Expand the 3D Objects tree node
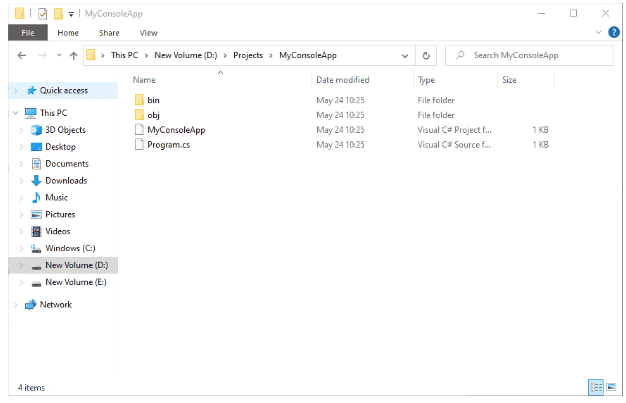This screenshot has height=403, width=626. pyautogui.click(x=21, y=130)
